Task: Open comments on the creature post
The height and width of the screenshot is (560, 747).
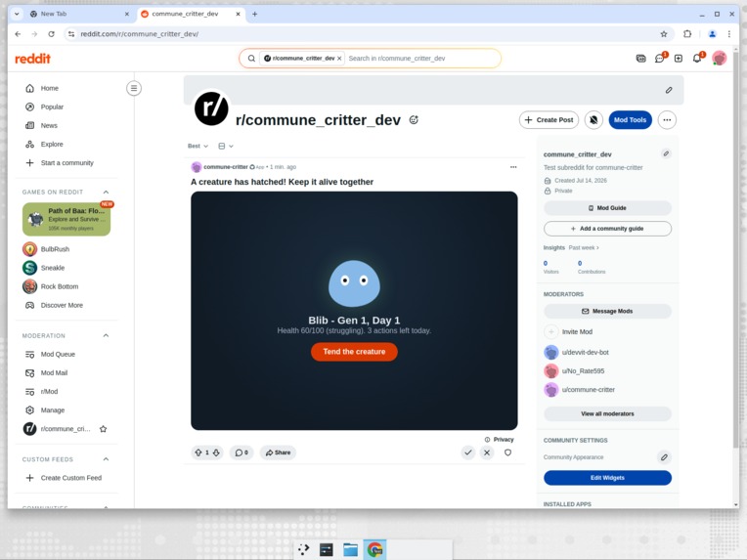Action: [242, 452]
